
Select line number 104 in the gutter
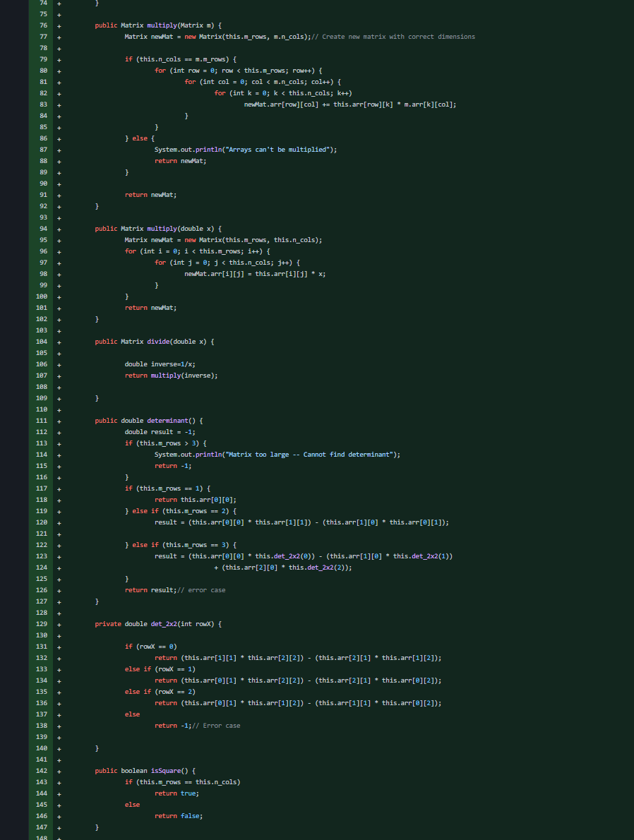[x=41, y=342]
